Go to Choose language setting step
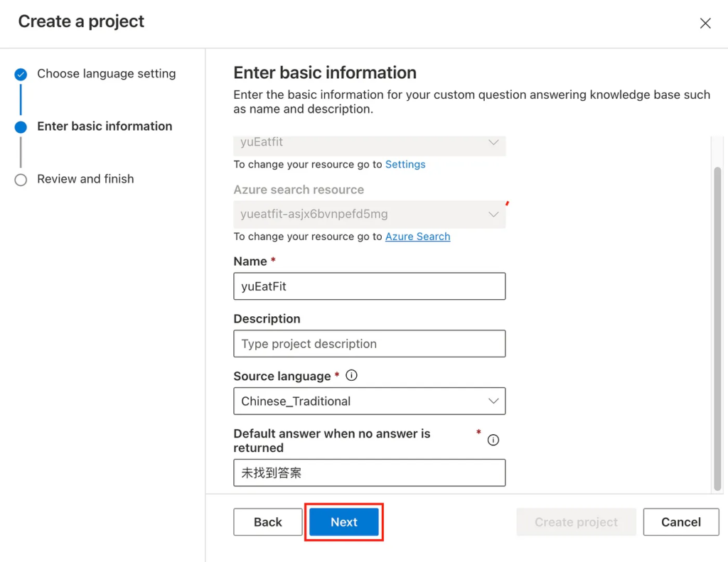728x562 pixels. click(x=106, y=74)
